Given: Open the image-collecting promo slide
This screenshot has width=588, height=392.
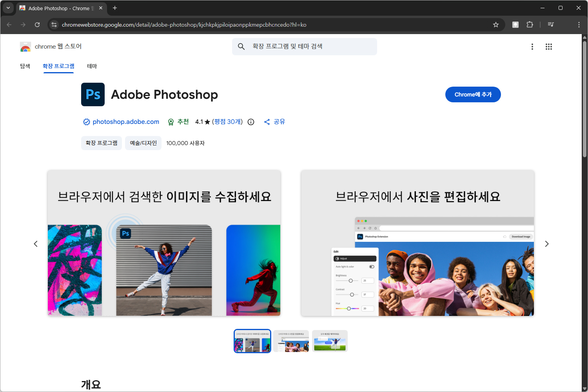Looking at the screenshot, I should (x=164, y=243).
